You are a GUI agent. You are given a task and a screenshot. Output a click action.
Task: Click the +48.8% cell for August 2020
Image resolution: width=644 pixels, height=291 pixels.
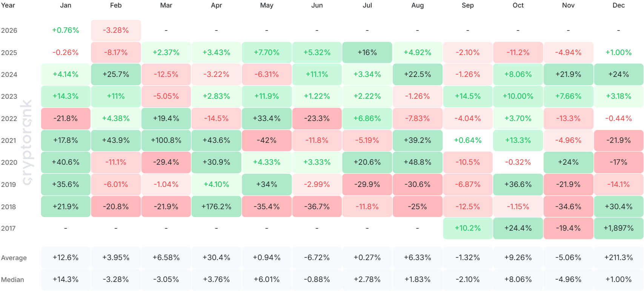point(417,162)
